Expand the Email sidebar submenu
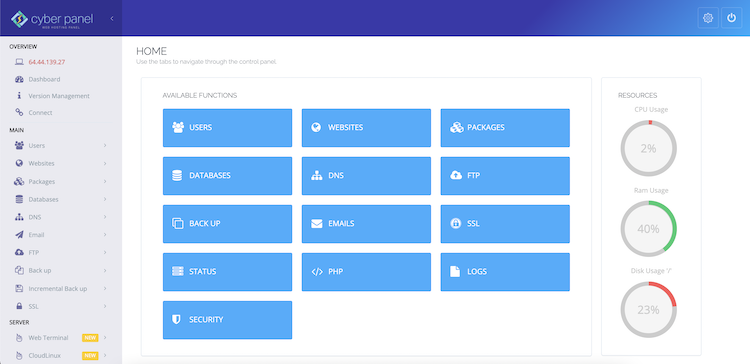Viewport: 750px width, 364px height. [105, 235]
